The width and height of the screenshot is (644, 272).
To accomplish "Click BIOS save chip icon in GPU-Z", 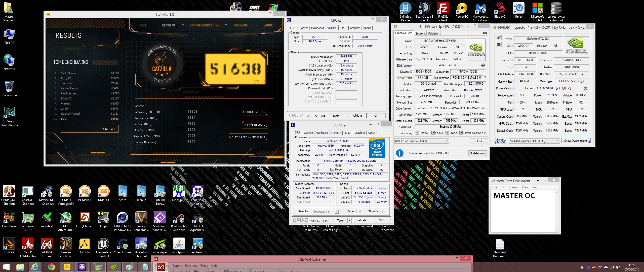I will click(x=483, y=65).
